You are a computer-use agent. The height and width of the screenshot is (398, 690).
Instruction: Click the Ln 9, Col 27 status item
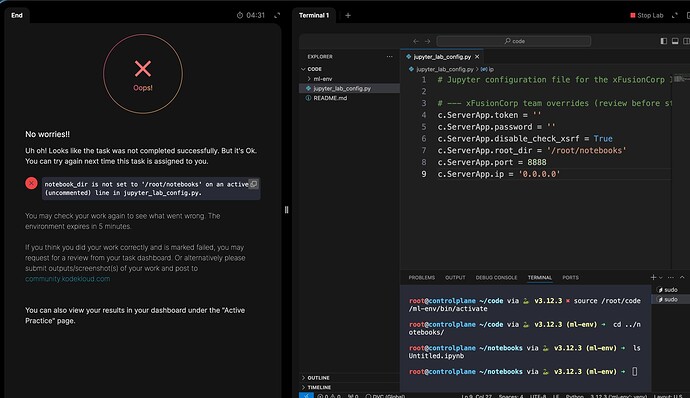pos(477,396)
